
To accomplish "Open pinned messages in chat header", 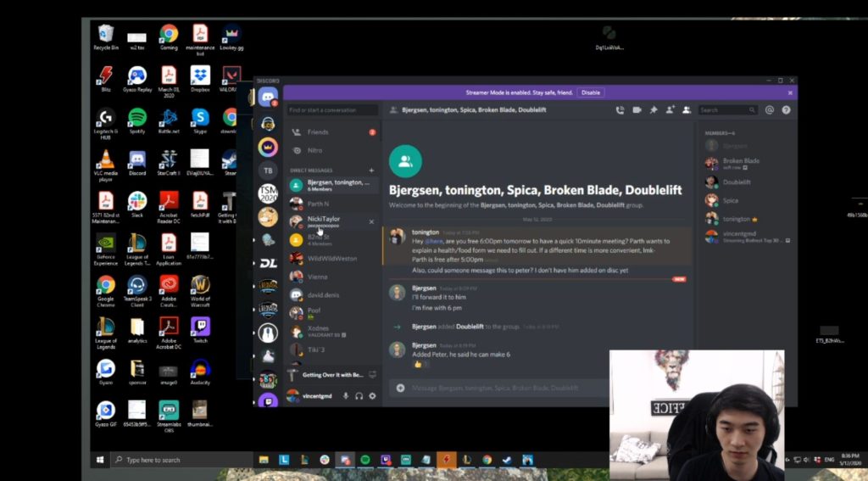I will [654, 110].
